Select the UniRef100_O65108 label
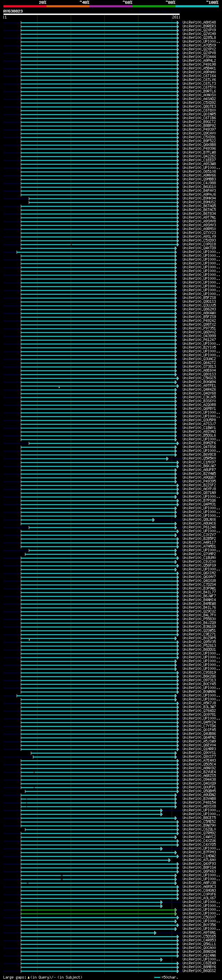 (x=199, y=172)
